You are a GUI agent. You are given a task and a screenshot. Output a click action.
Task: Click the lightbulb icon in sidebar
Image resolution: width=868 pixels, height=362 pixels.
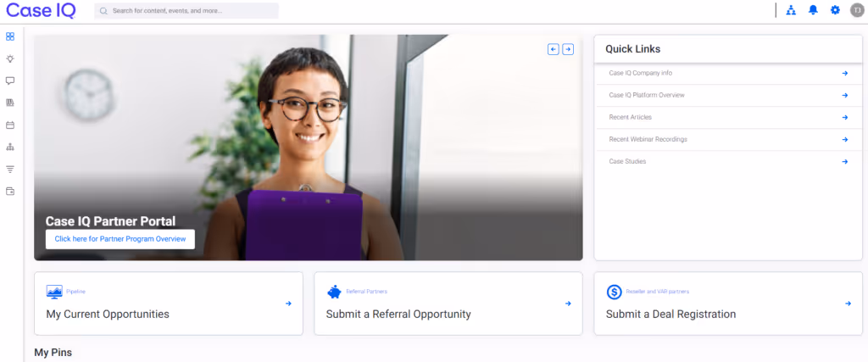pos(10,58)
